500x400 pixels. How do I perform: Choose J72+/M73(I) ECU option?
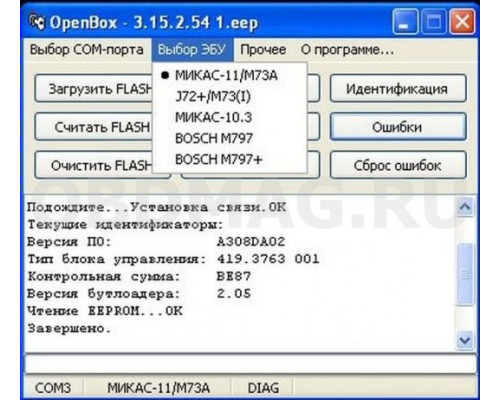tap(230, 96)
